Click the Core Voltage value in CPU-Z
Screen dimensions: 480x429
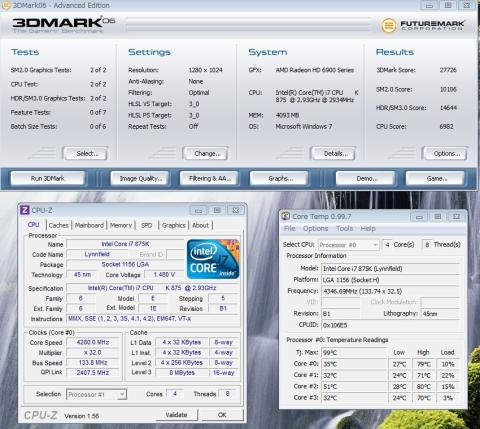click(164, 275)
